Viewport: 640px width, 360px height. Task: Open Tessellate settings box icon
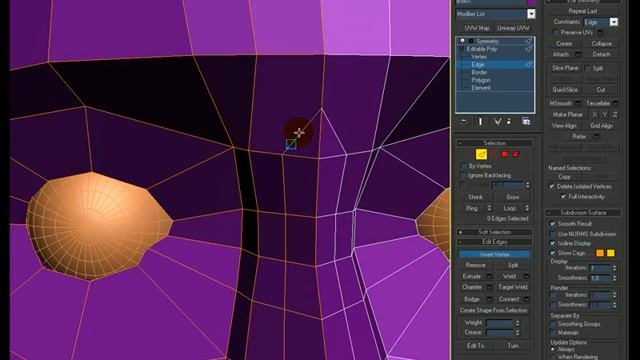point(616,103)
